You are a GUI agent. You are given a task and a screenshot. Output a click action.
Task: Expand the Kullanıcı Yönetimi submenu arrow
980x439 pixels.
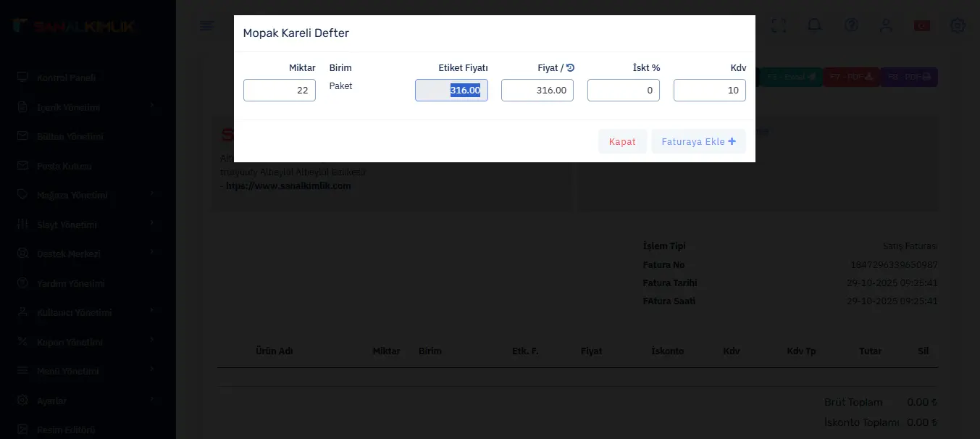pyautogui.click(x=152, y=312)
